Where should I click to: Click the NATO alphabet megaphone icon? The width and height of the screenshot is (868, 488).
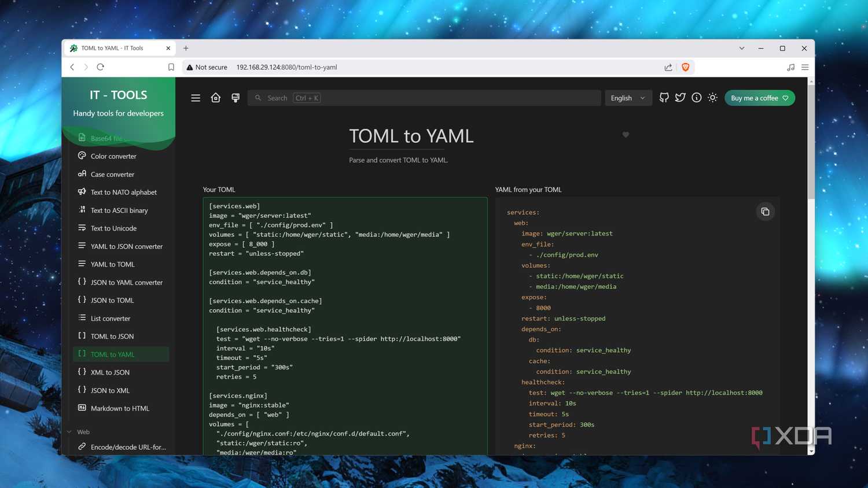pos(82,191)
